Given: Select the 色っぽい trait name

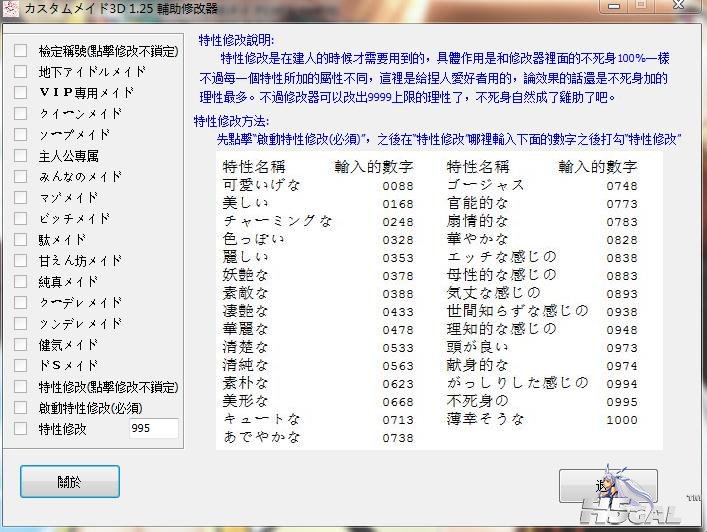Looking at the screenshot, I should click(x=253, y=239).
